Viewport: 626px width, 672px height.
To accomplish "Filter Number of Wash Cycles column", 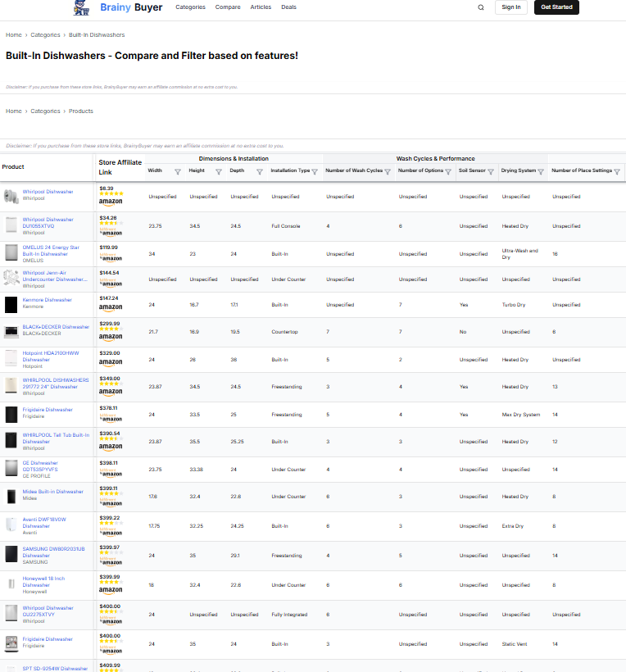I will tap(388, 172).
